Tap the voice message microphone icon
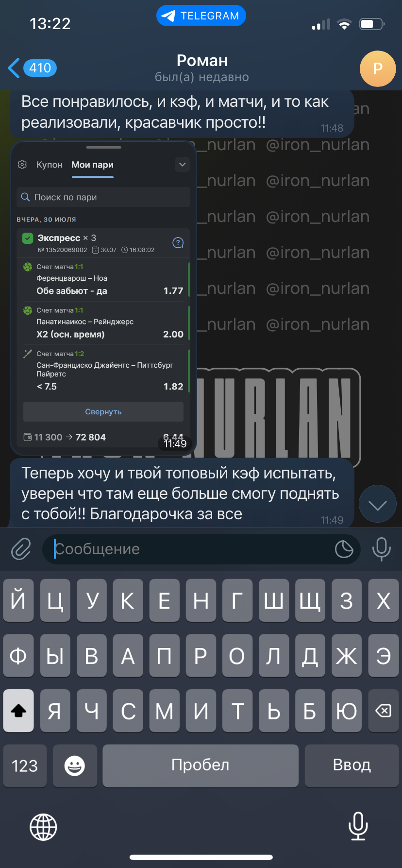The image size is (402, 868). (x=381, y=549)
